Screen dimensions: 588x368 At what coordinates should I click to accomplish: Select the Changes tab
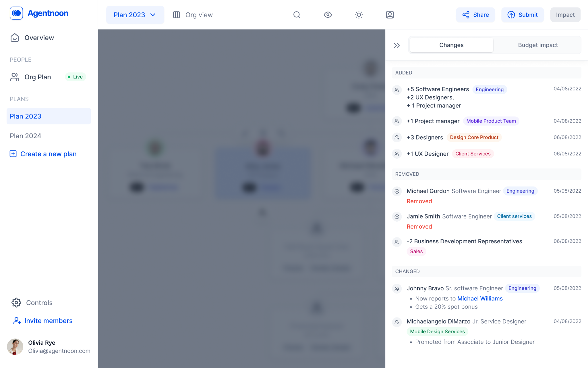point(451,45)
